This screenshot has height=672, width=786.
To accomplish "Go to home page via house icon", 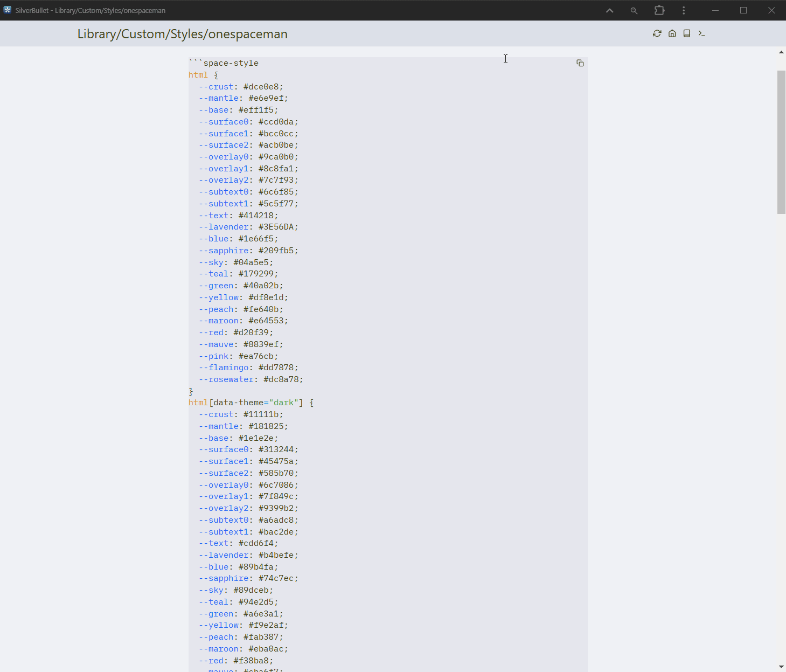I will [x=672, y=33].
